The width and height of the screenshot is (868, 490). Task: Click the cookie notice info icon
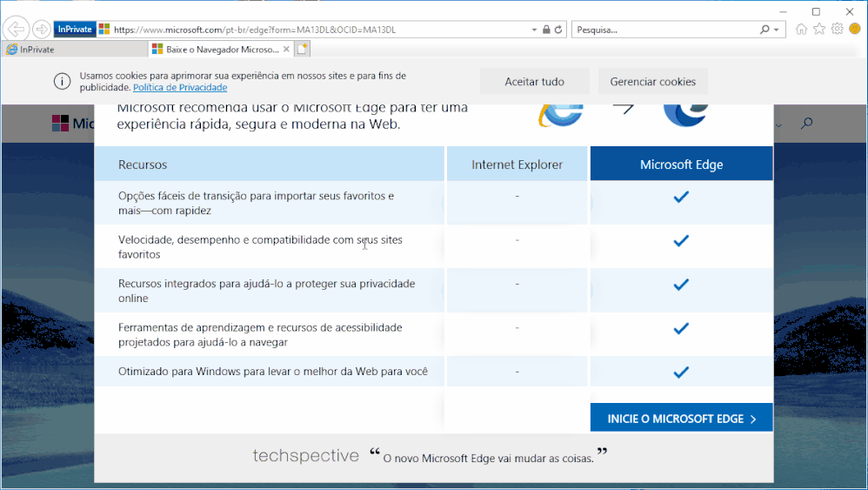(x=62, y=82)
